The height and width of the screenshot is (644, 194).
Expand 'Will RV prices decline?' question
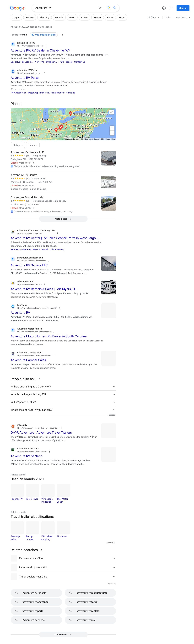pyautogui.click(x=63, y=402)
